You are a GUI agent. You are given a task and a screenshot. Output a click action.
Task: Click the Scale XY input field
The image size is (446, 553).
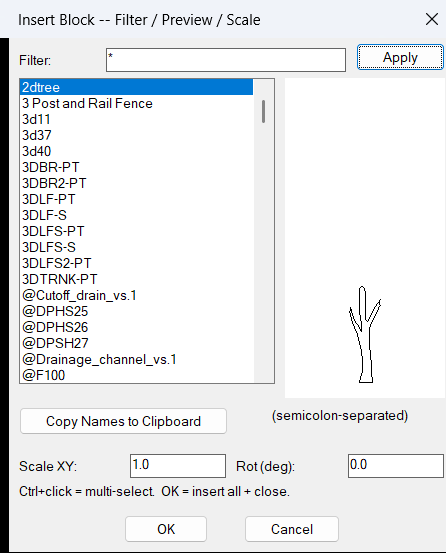pos(178,466)
